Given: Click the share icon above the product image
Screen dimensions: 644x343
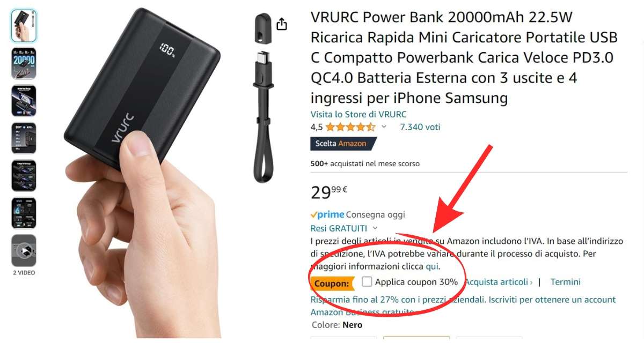Looking at the screenshot, I should coord(282,24).
